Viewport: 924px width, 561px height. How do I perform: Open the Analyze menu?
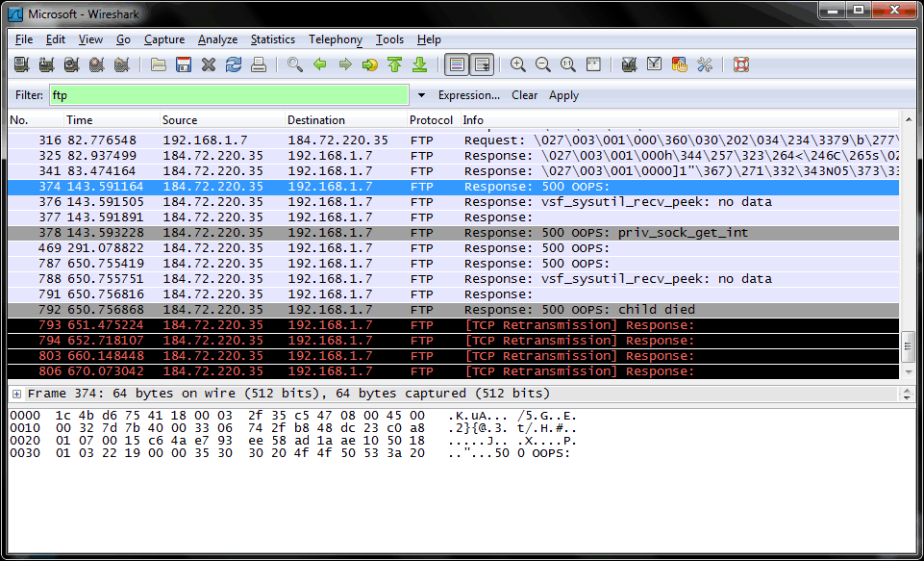(x=217, y=39)
